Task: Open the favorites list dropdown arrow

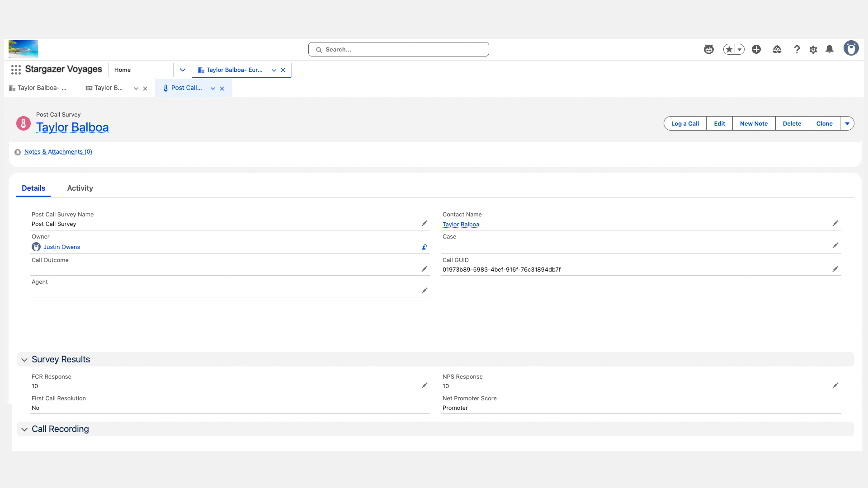Action: click(740, 50)
